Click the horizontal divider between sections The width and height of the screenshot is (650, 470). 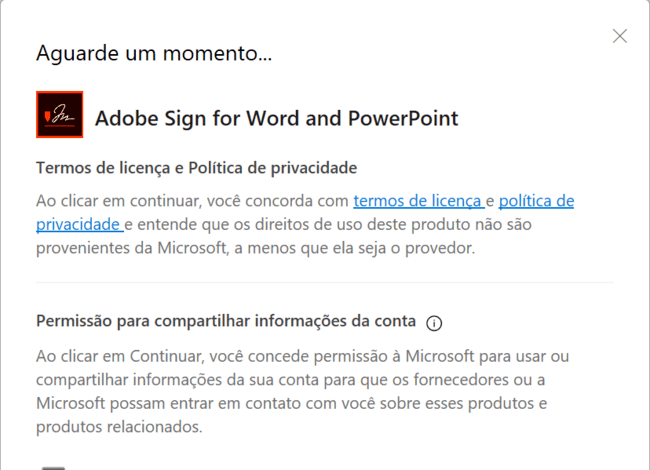(325, 282)
